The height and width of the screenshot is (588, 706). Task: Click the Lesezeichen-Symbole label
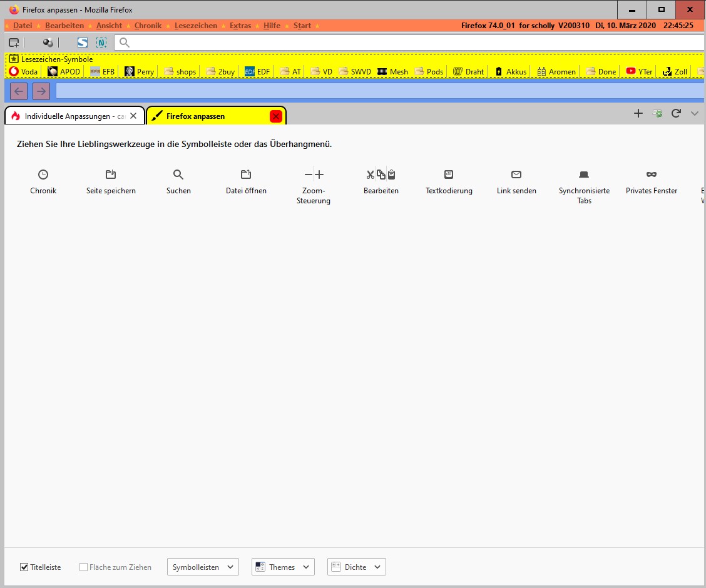tap(57, 59)
